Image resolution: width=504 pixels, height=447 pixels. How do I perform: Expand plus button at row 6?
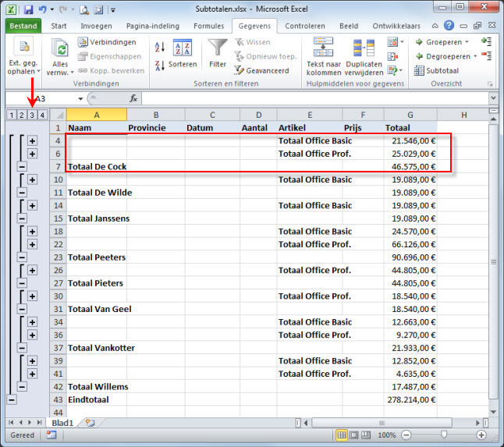[x=32, y=154]
